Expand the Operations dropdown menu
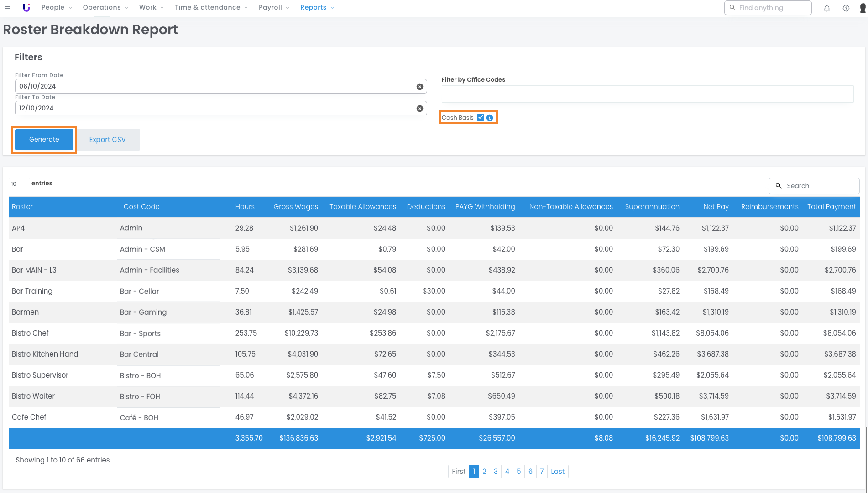This screenshot has height=493, width=868. [x=105, y=8]
